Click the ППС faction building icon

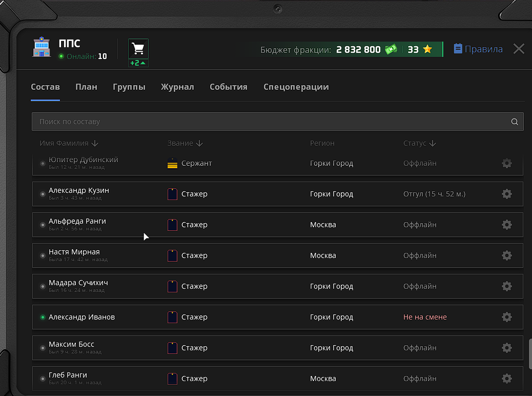[43, 48]
